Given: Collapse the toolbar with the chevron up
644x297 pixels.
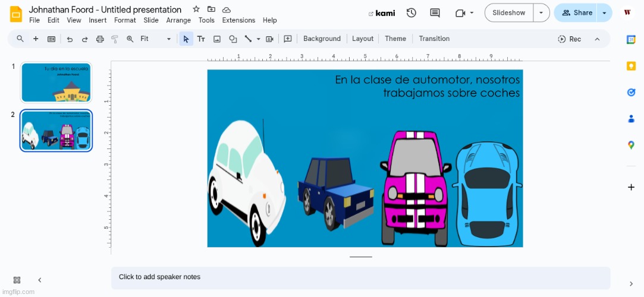Looking at the screenshot, I should click(597, 39).
